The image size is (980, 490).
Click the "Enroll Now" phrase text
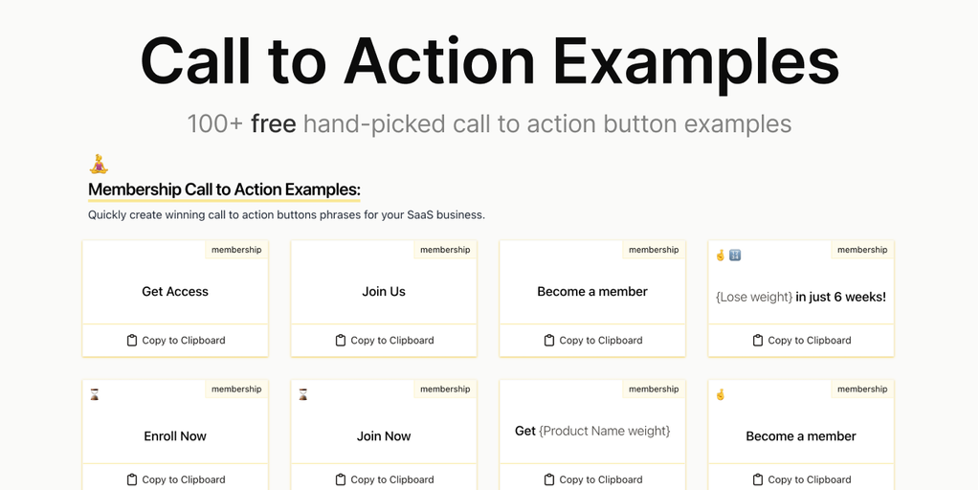click(175, 436)
